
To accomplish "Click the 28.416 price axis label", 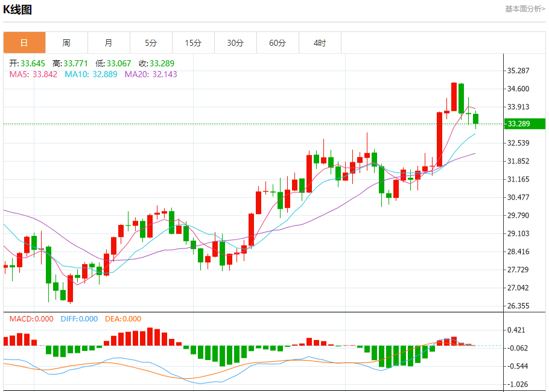I will (518, 251).
